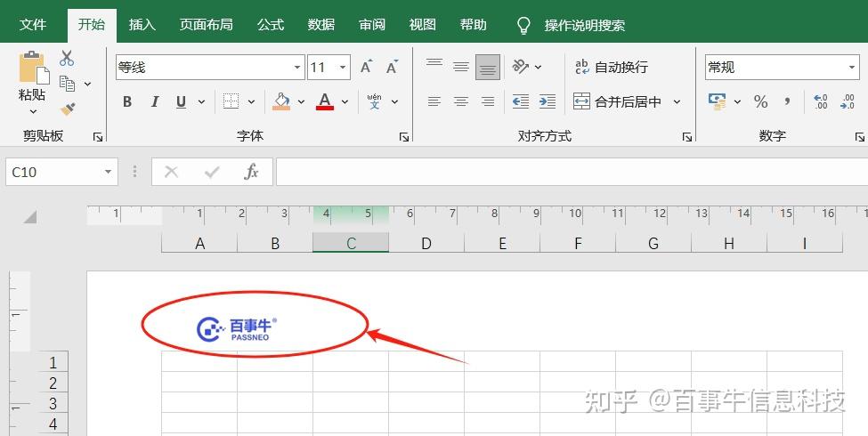The height and width of the screenshot is (436, 868).
Task: Open the 等线 font name dropdown
Action: coord(297,68)
